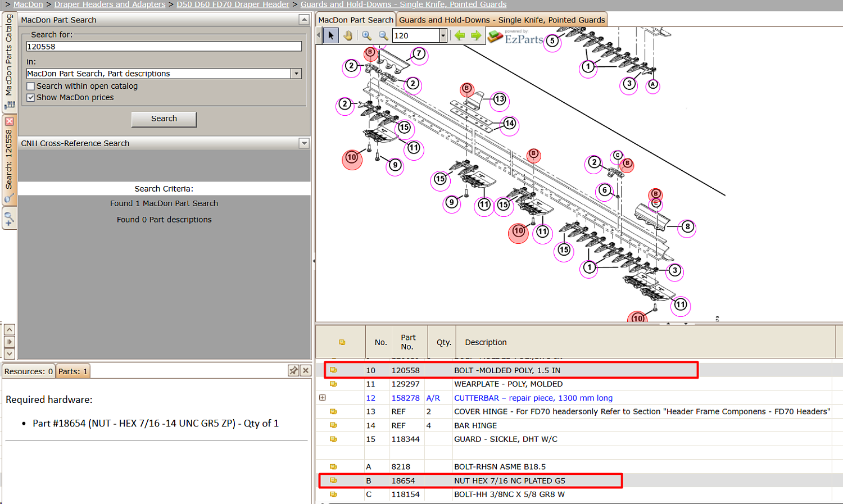Click note icon for part 118344 row

[333, 439]
